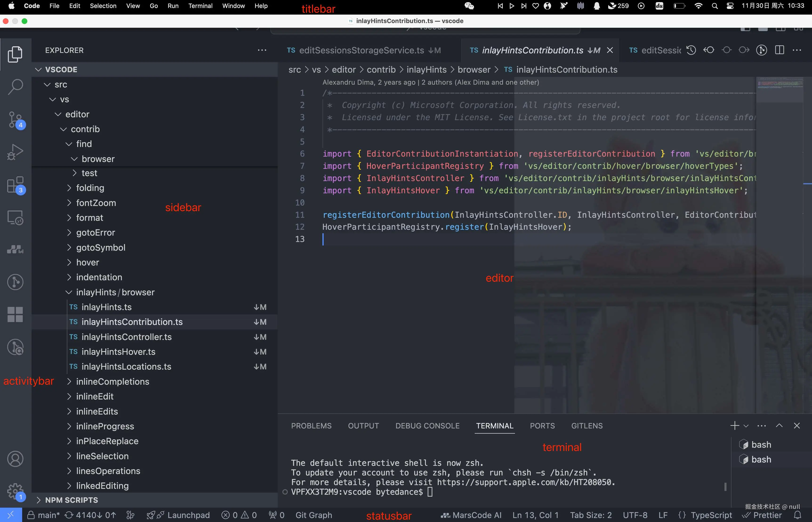Click the main* branch status button
Image resolution: width=812 pixels, height=522 pixels.
click(x=44, y=515)
